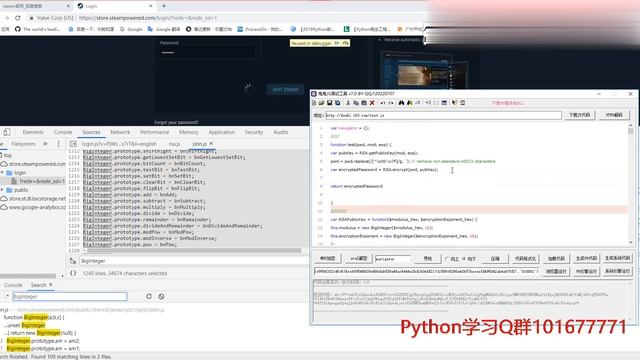The image size is (640, 360).
Task: Click find button next to navigator field
Action: (x=427, y=258)
